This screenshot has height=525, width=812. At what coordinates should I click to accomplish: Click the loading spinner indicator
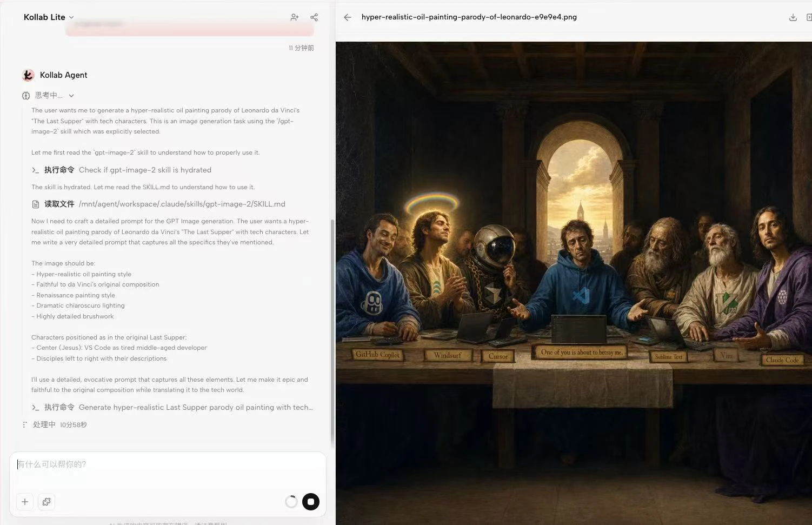[291, 502]
